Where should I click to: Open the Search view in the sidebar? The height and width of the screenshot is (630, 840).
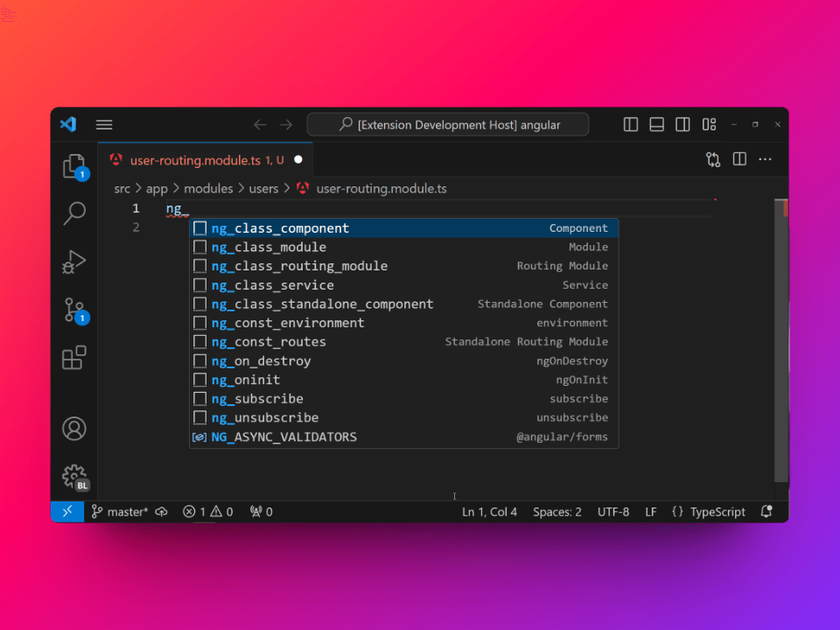(73, 213)
